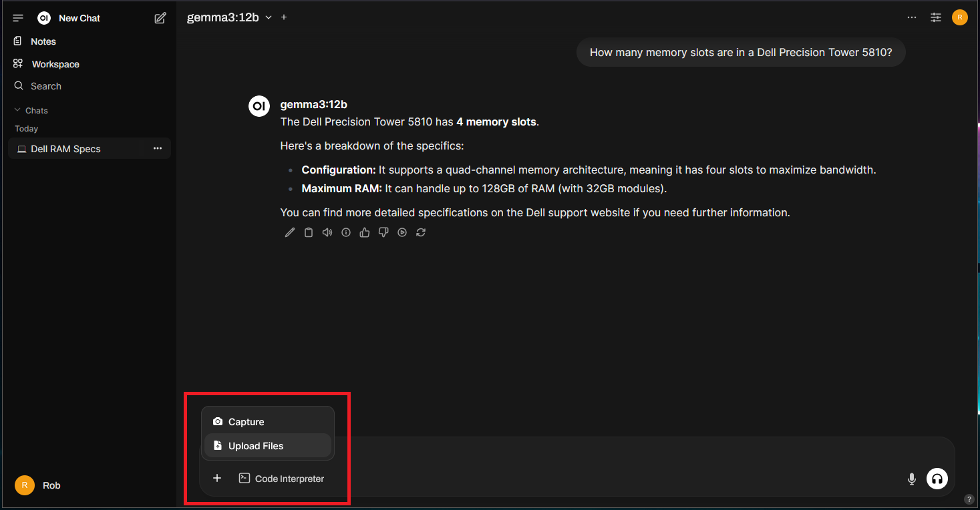Viewport: 980px width, 510px height.
Task: Open the gemma3:12b model selector dropdown
Action: (229, 17)
